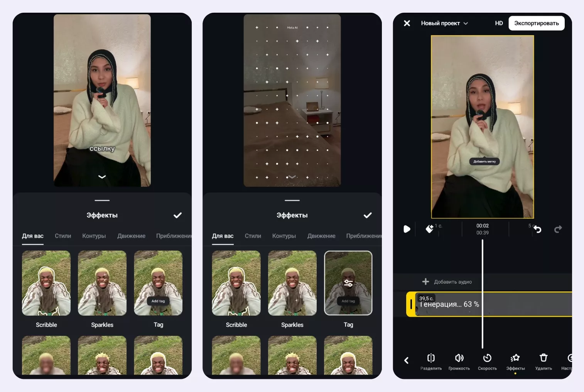Open the Разделить (split) tool

pos(431,362)
